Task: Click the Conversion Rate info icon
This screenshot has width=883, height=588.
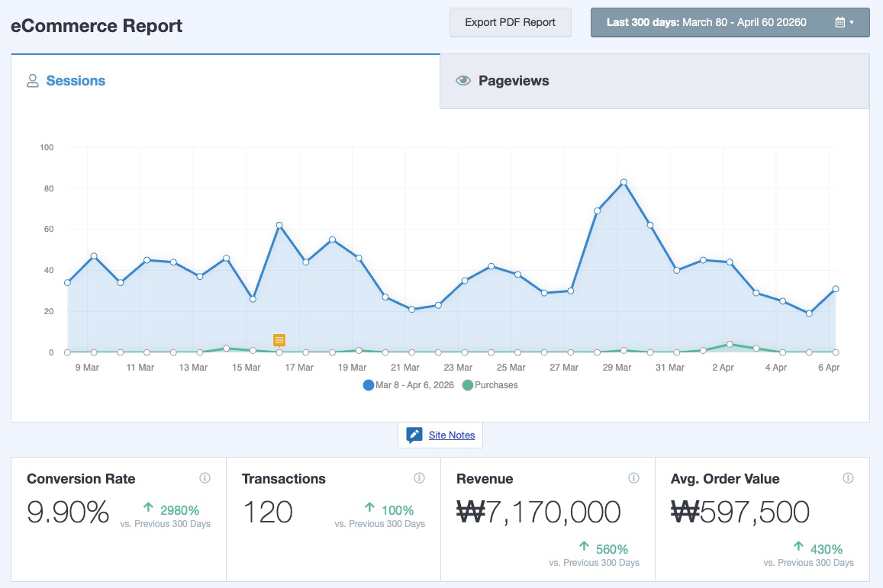Action: pyautogui.click(x=205, y=478)
